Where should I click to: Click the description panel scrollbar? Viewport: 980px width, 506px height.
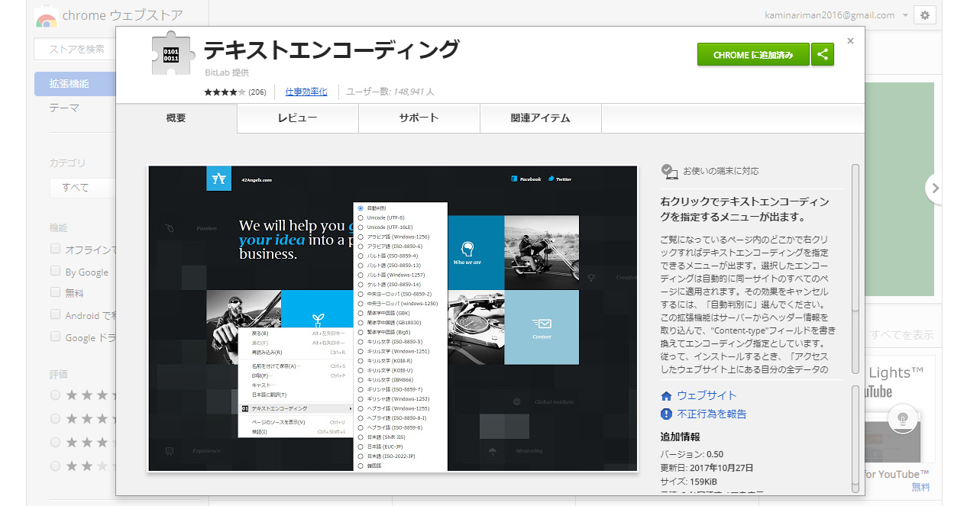(855, 267)
